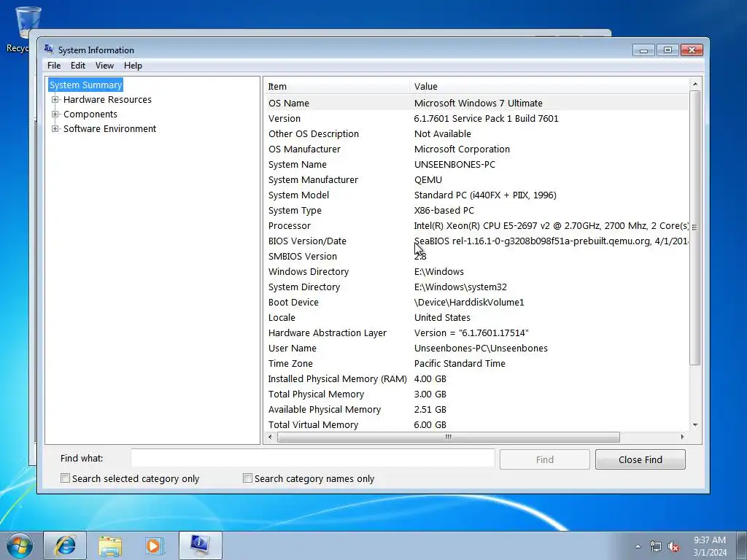Click the Pacific Standard Time value

[x=460, y=363]
